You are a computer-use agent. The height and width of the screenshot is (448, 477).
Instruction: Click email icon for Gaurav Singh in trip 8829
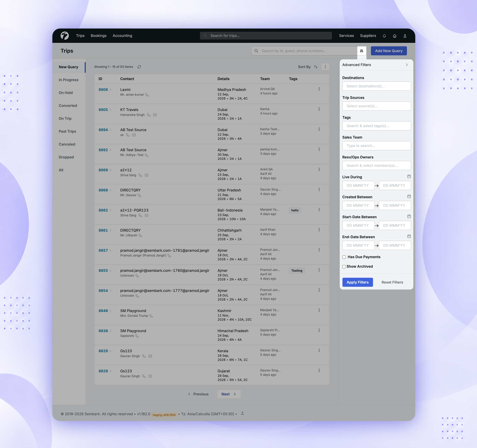click(x=150, y=356)
